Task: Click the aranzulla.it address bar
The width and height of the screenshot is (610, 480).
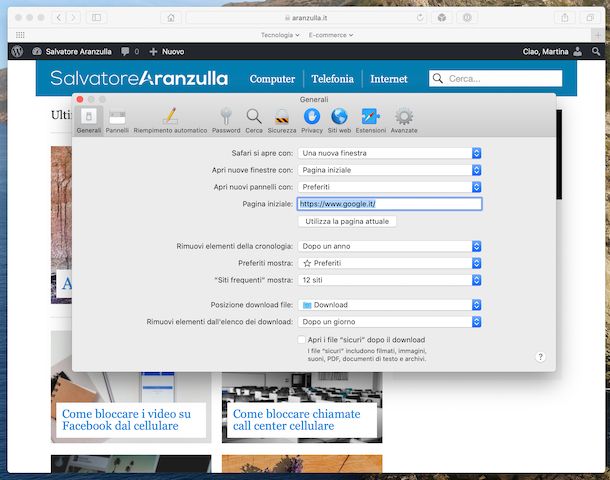Action: (305, 18)
